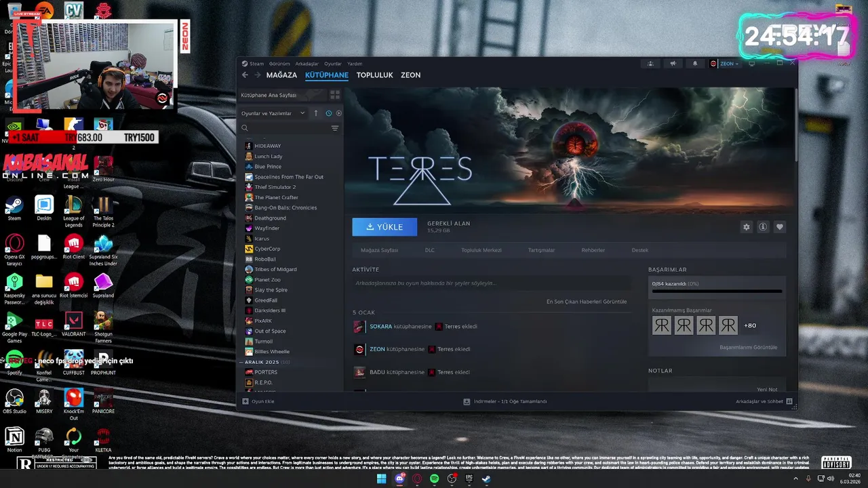Go back with the Steam back arrow
The width and height of the screenshot is (868, 488).
pyautogui.click(x=245, y=75)
